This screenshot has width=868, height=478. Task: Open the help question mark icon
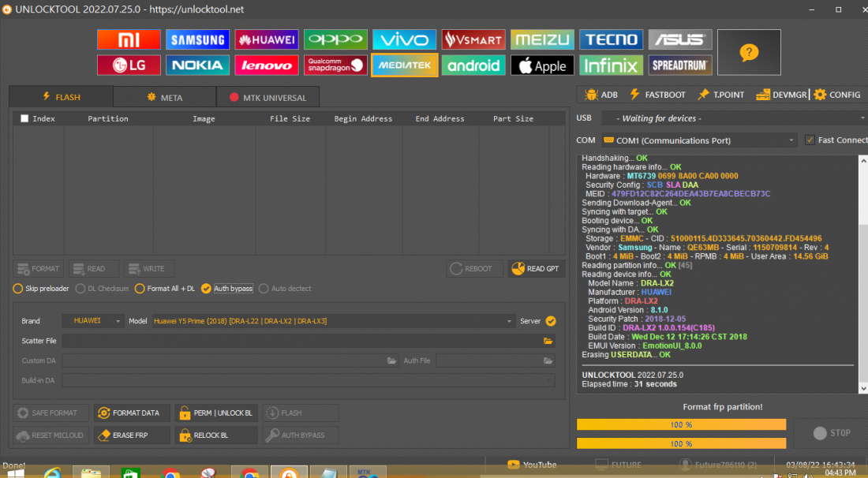(x=749, y=53)
